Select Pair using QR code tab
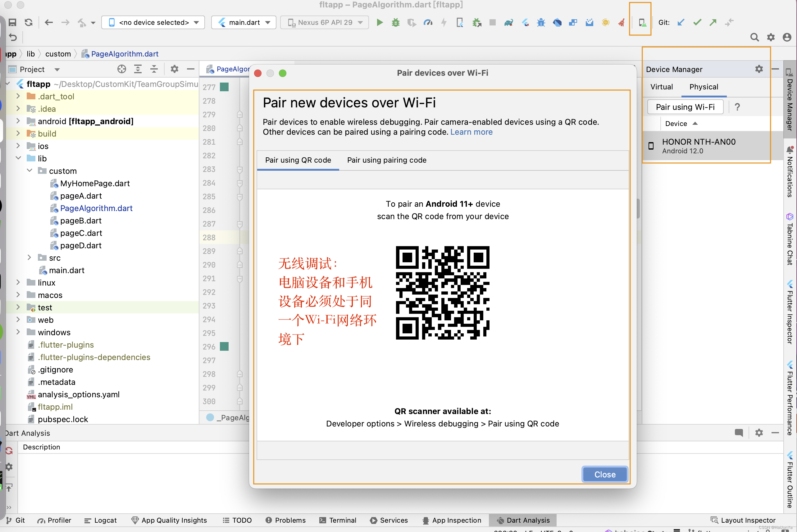Image resolution: width=797 pixels, height=532 pixels. point(298,160)
